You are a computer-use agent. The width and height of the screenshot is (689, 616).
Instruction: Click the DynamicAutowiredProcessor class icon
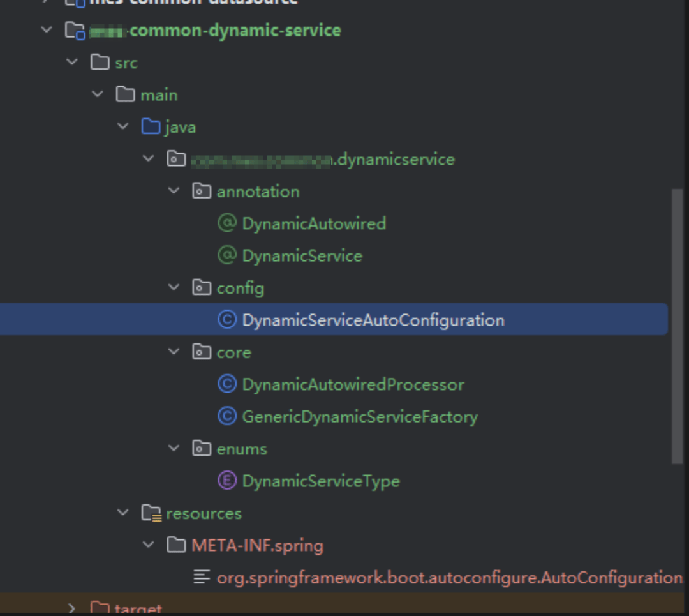pos(226,384)
